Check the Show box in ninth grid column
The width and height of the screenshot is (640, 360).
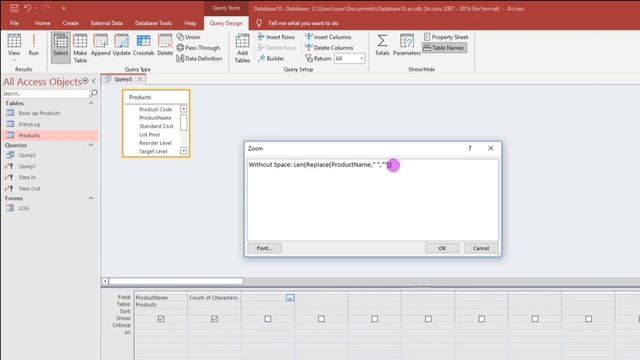pyautogui.click(x=589, y=318)
